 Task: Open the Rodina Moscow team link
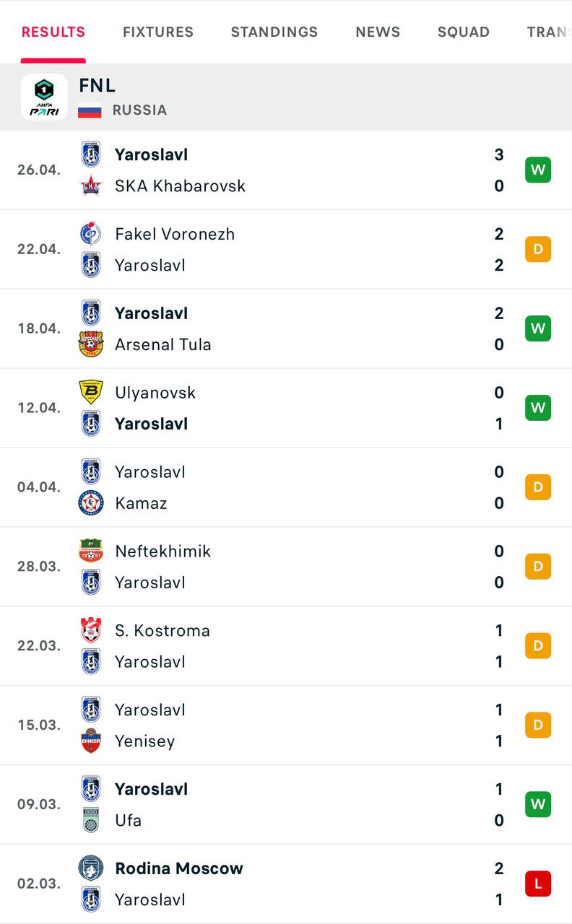pyautogui.click(x=179, y=868)
